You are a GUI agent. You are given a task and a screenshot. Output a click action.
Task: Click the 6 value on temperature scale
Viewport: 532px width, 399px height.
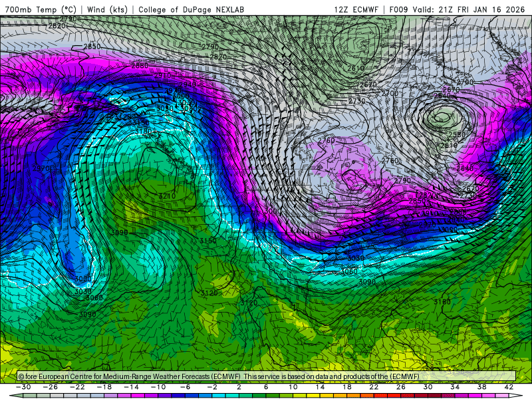266,387
